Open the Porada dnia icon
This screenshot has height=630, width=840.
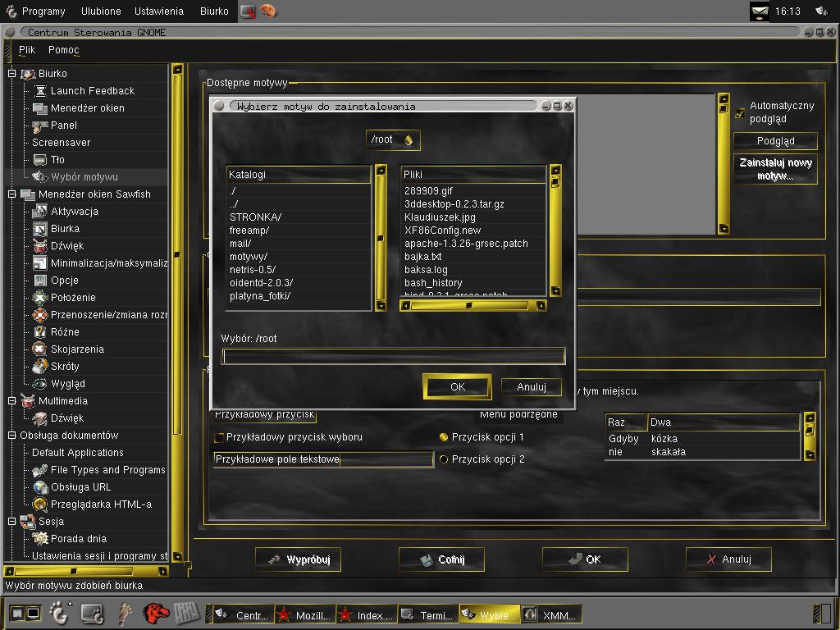[40, 538]
